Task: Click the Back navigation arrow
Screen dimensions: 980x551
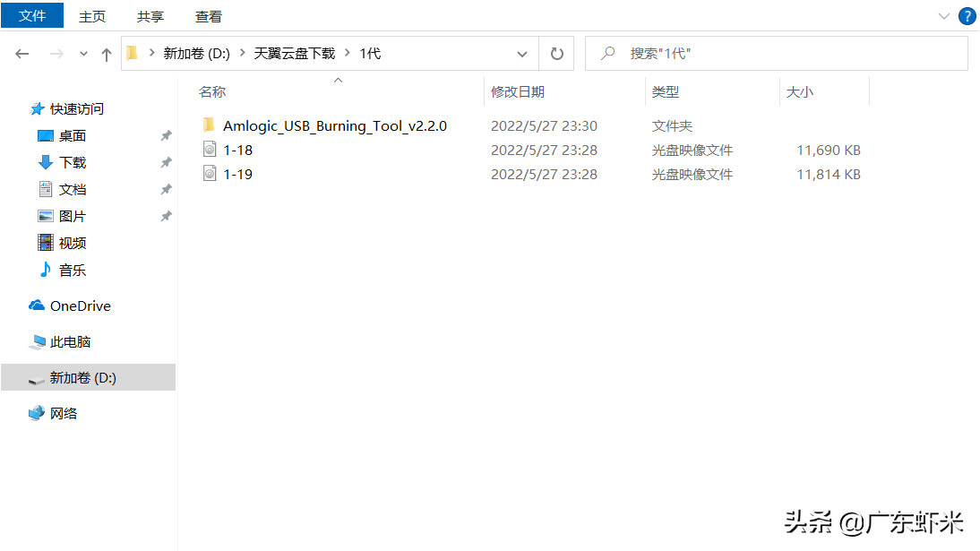Action: [x=22, y=54]
